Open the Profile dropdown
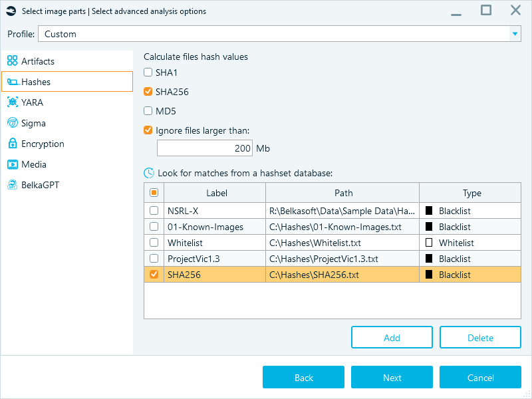Image resolution: width=532 pixels, height=399 pixels. click(x=514, y=33)
